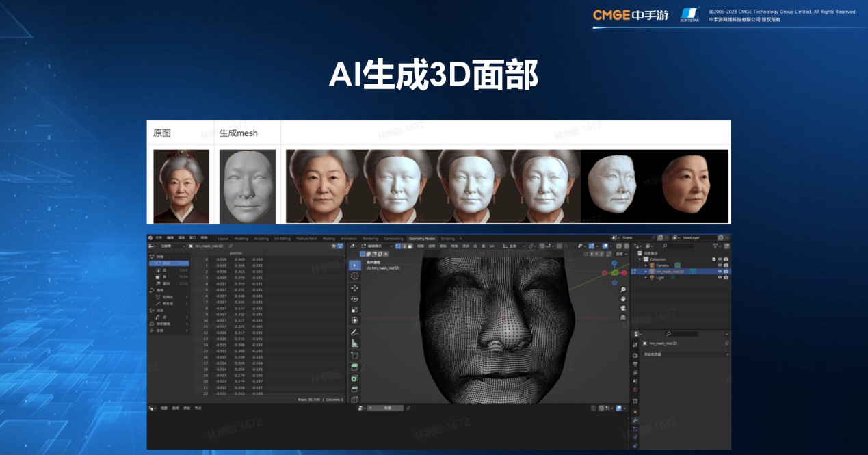868x455 pixels.
Task: Open the Output properties tab
Action: tap(635, 364)
